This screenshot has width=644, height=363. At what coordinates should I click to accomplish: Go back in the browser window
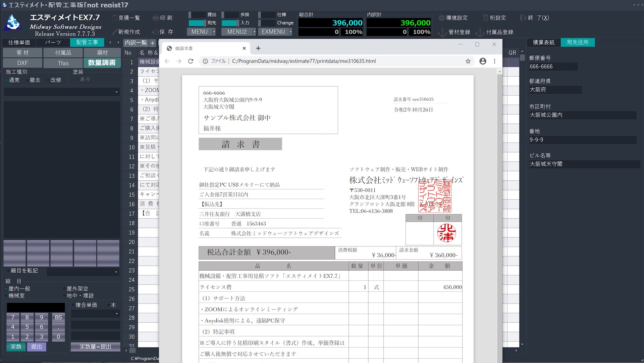(167, 61)
